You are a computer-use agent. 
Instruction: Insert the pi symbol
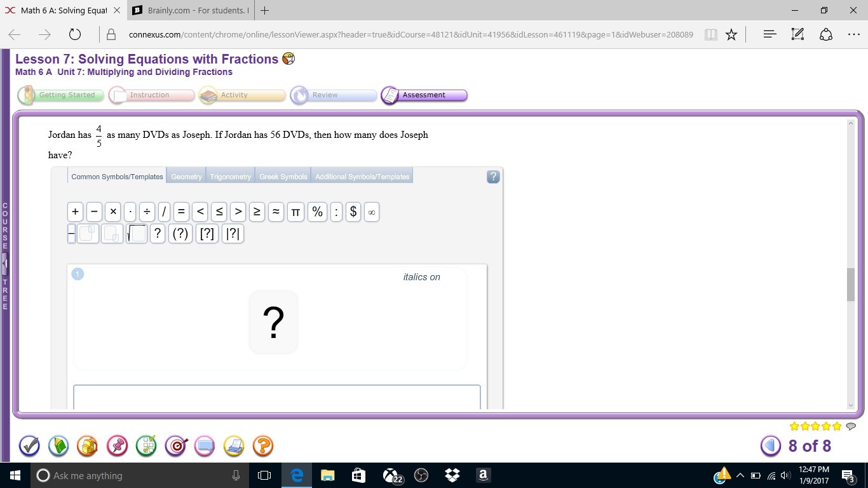pyautogui.click(x=295, y=212)
